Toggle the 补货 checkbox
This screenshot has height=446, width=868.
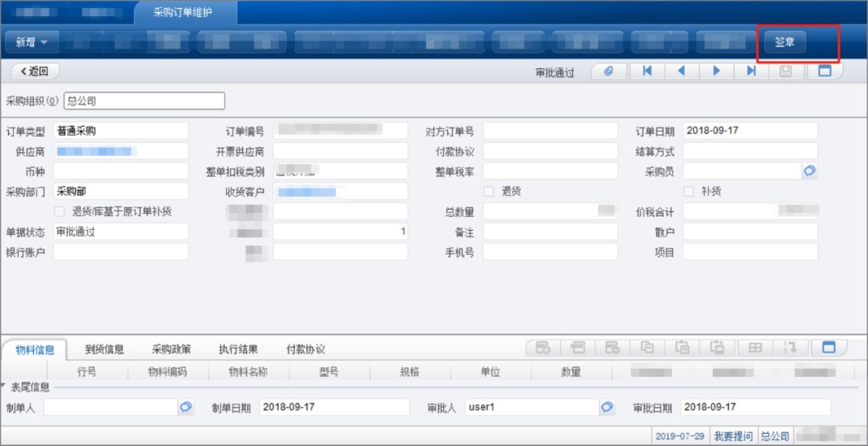688,191
